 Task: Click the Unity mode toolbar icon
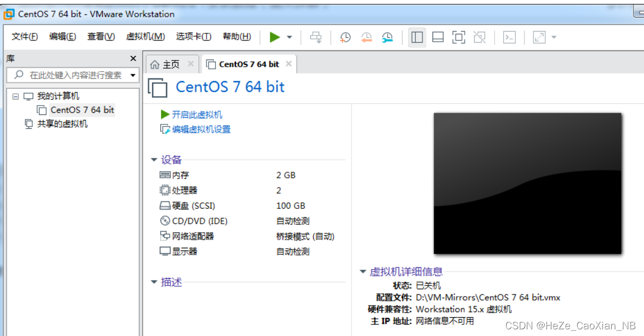(479, 37)
